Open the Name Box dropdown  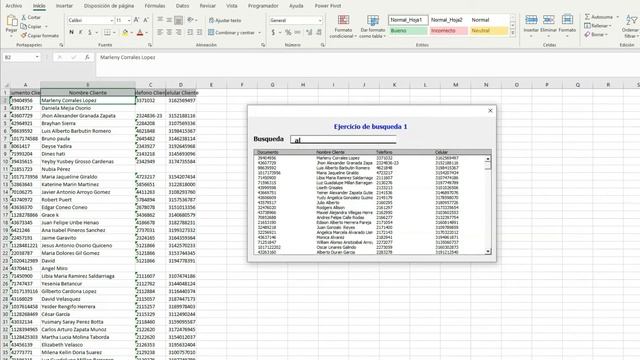pos(37,57)
